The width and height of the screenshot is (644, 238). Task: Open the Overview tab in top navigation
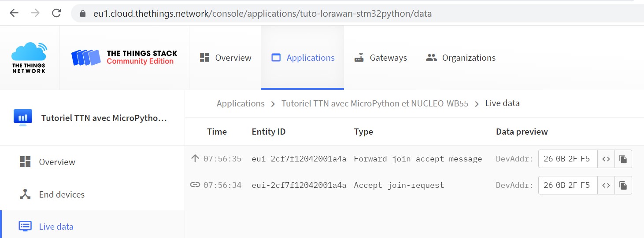pyautogui.click(x=225, y=58)
